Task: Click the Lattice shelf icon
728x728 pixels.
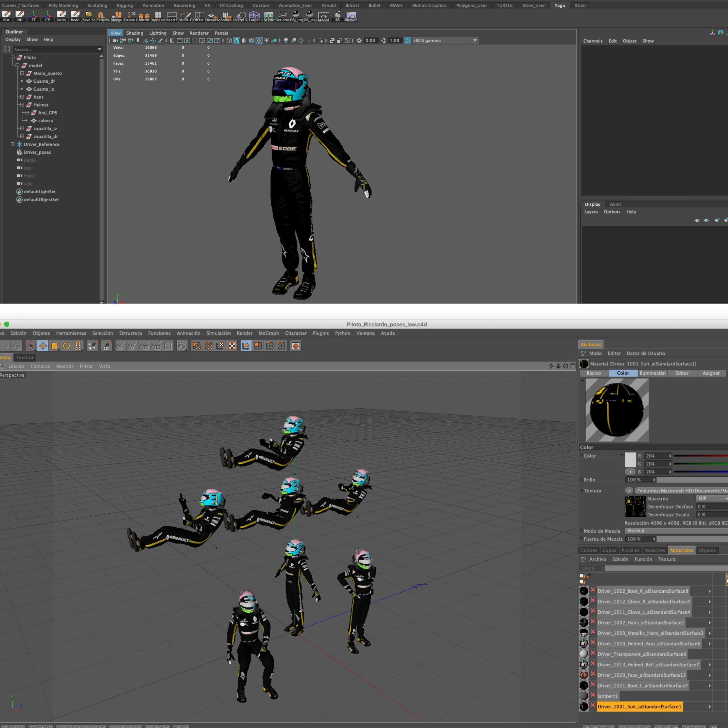Action: point(254,15)
